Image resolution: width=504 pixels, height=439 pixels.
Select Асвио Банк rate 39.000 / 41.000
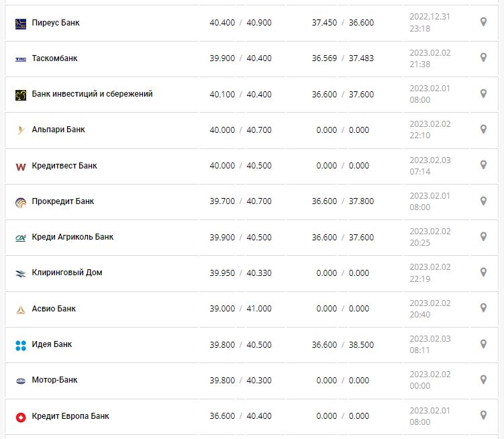click(240, 309)
